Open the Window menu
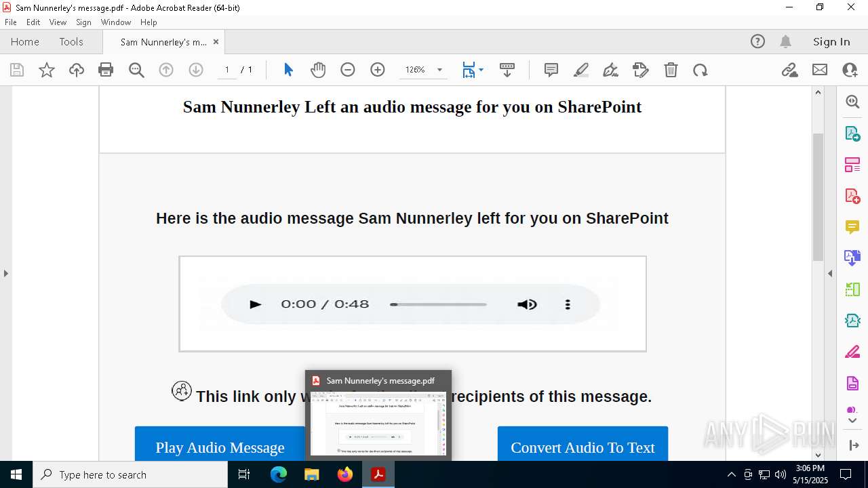Image resolution: width=868 pixels, height=488 pixels. coord(116,22)
